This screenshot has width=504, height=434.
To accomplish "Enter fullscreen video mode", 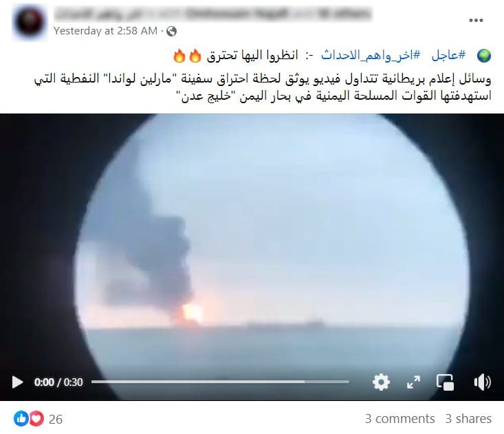I will tap(413, 382).
